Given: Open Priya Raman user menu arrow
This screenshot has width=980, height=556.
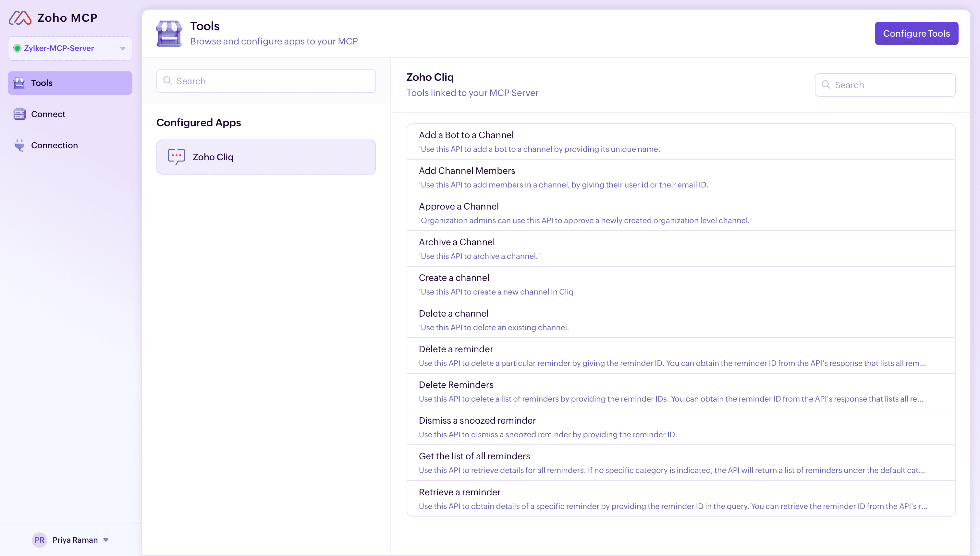Looking at the screenshot, I should (106, 539).
